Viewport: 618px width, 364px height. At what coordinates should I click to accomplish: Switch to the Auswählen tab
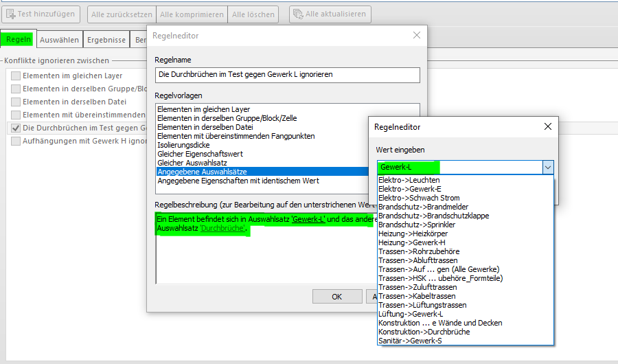59,40
